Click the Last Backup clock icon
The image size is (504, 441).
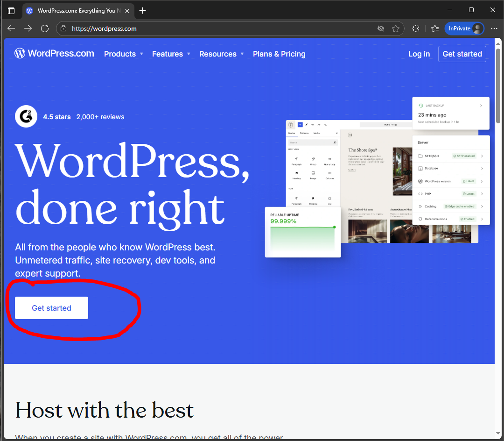tap(421, 106)
